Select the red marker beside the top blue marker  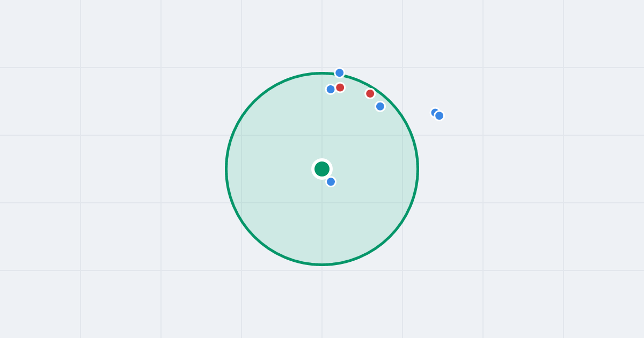click(340, 87)
